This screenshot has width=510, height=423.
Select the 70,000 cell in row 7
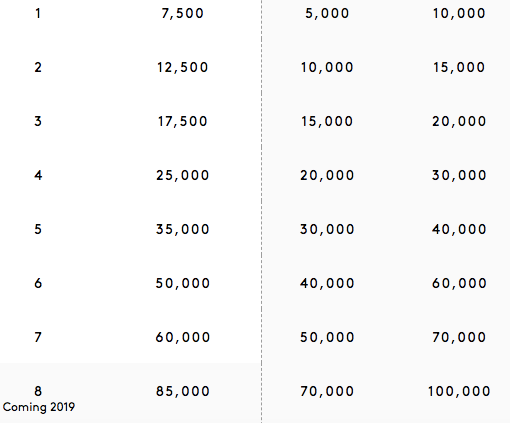tap(459, 338)
